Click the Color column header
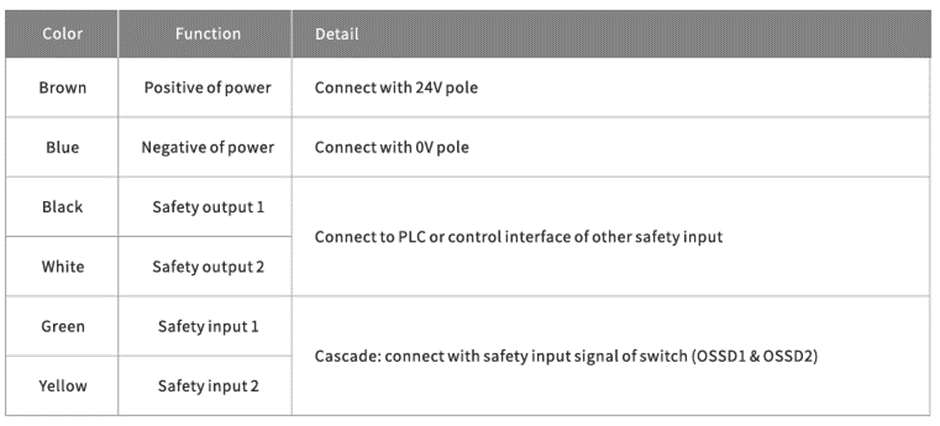Image resolution: width=940 pixels, height=426 pixels. (62, 34)
